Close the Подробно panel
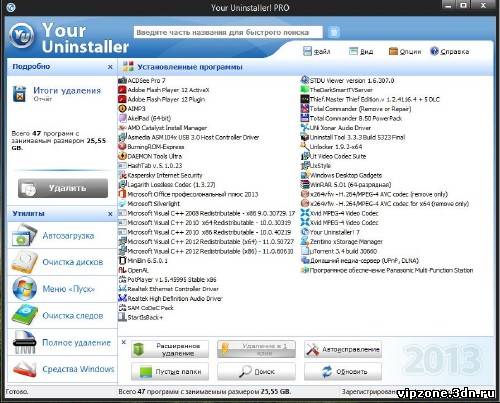The width and height of the screenshot is (500, 403). coord(110,67)
